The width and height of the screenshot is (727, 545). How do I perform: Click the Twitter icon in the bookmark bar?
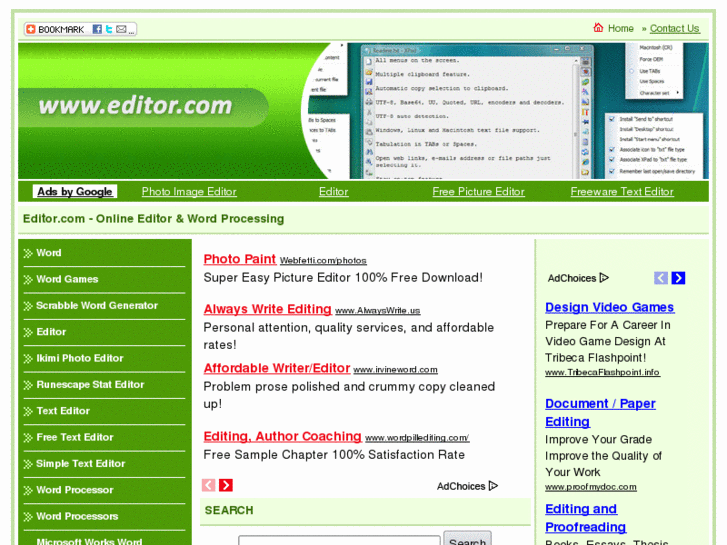(x=109, y=29)
